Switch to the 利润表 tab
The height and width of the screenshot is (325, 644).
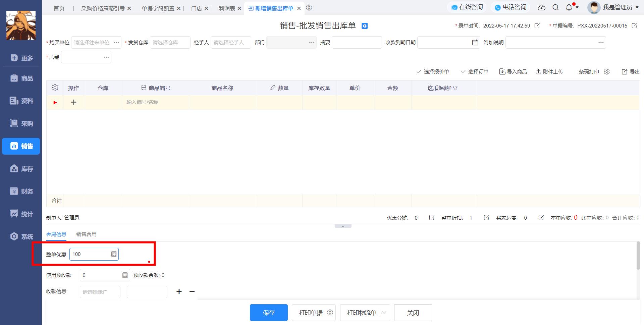[x=227, y=8]
